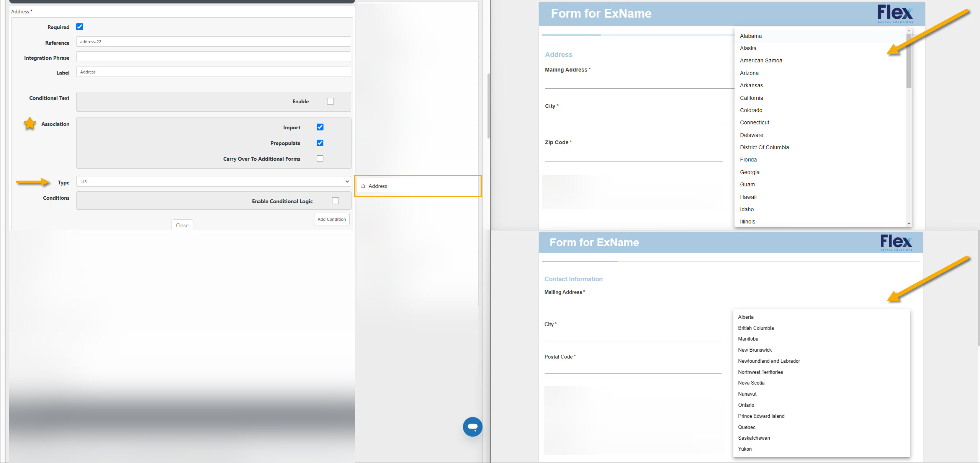Viewport: 980px width, 463px height.
Task: Pick Saskatchewan from province list
Action: 821,438
